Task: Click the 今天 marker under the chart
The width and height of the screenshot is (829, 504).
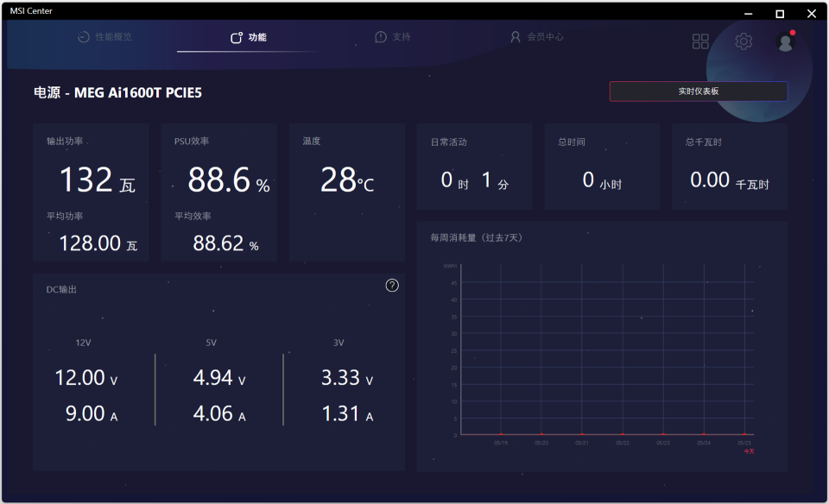Action: [750, 451]
